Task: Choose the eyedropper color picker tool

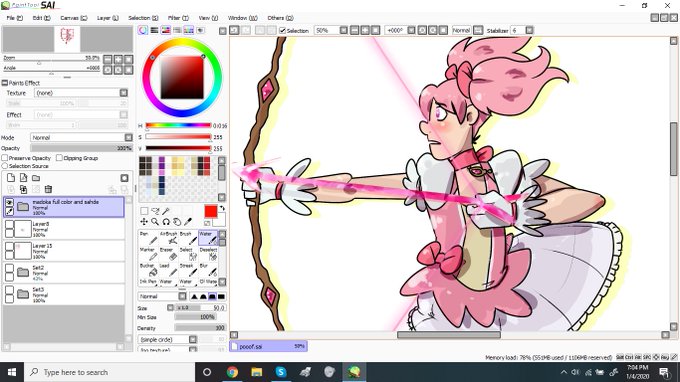Action: coord(188,222)
